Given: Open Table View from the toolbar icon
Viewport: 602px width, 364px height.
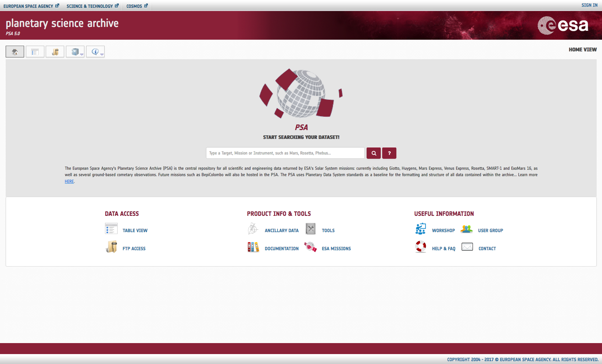Looking at the screenshot, I should (x=35, y=52).
